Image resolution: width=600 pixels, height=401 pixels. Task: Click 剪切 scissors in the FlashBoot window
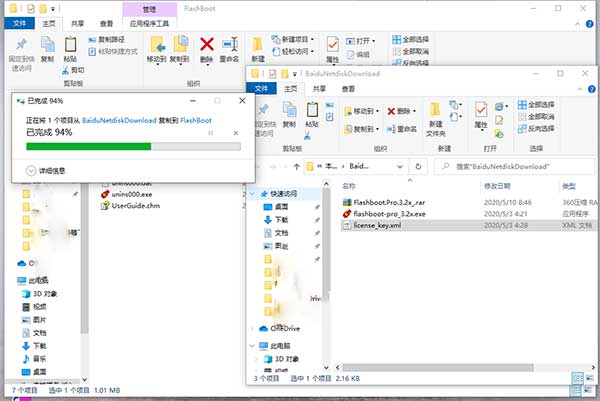73,70
